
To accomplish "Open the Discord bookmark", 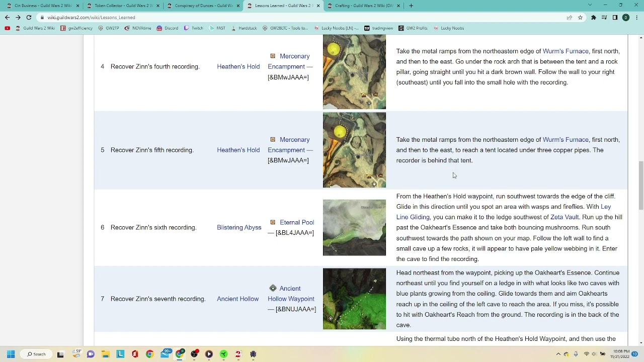I will 167,28.
